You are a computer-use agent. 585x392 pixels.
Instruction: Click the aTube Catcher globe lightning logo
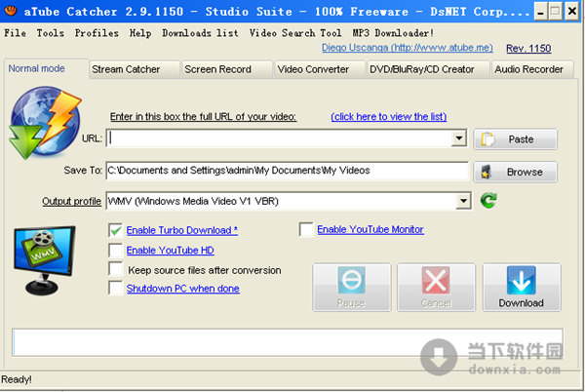click(x=46, y=123)
